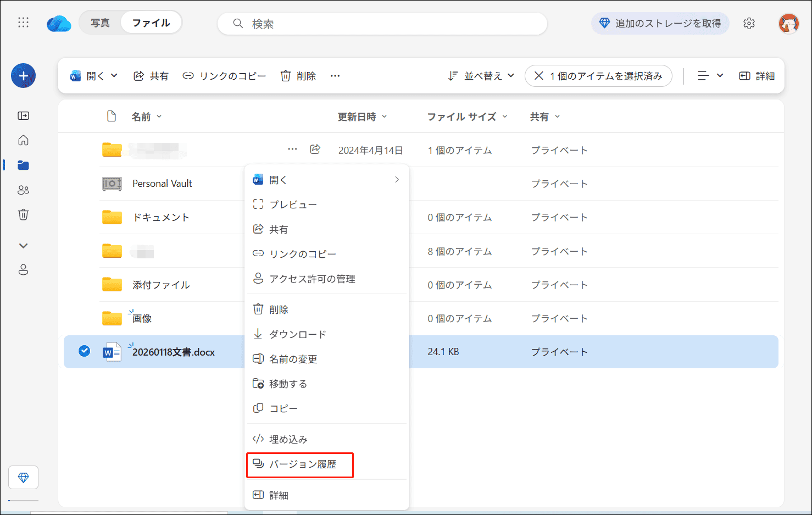Select バージョン履歴 from the context menu
Screen dimensions: 812x515
click(x=299, y=464)
